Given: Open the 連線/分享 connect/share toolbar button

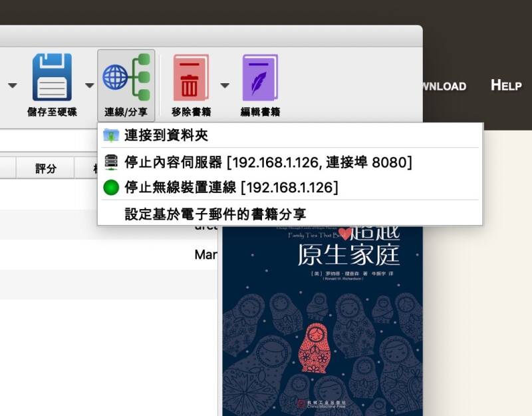Looking at the screenshot, I should coord(126,85).
